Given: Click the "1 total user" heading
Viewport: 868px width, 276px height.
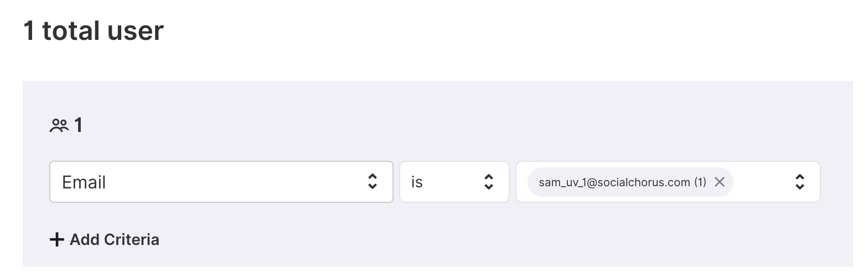Looking at the screenshot, I should [94, 30].
